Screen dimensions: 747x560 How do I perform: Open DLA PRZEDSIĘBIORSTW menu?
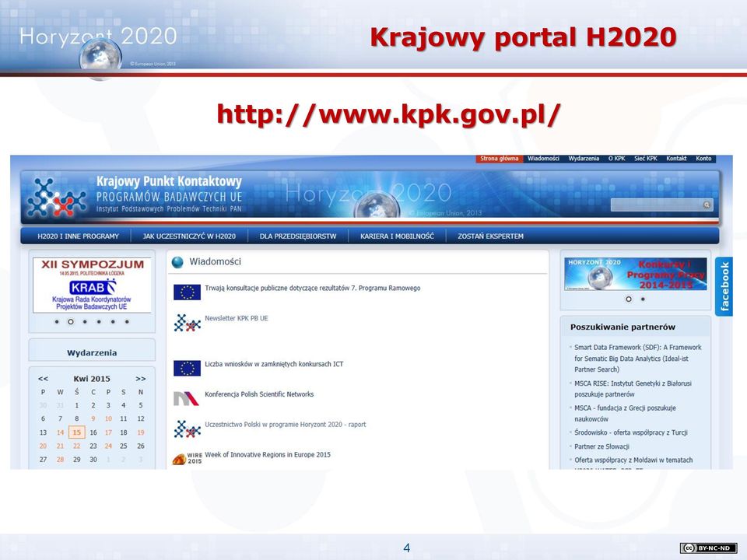298,236
